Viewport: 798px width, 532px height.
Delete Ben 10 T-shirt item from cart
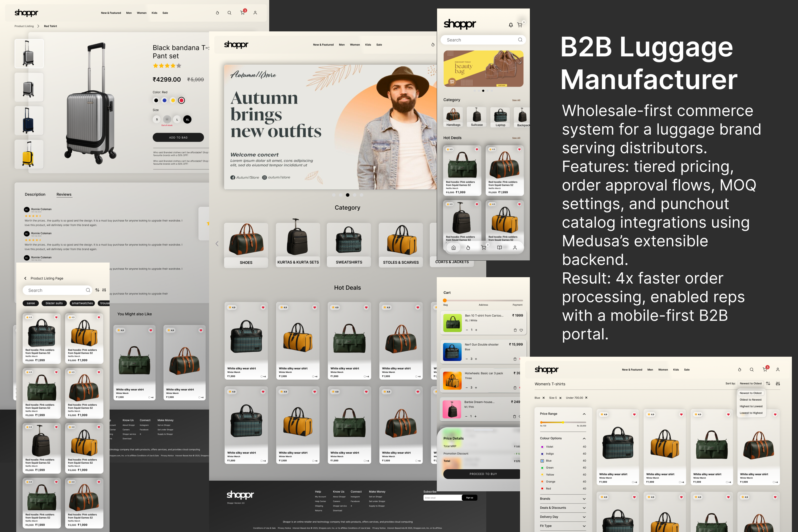(515, 330)
